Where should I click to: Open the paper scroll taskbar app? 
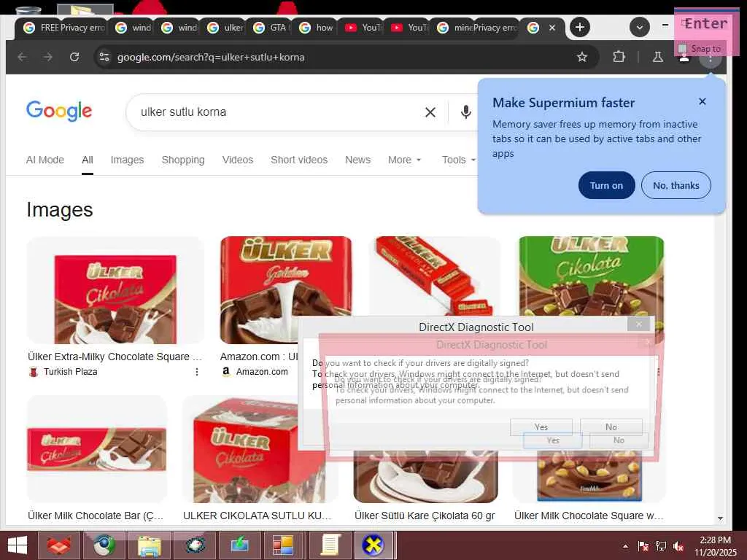pos(329,545)
